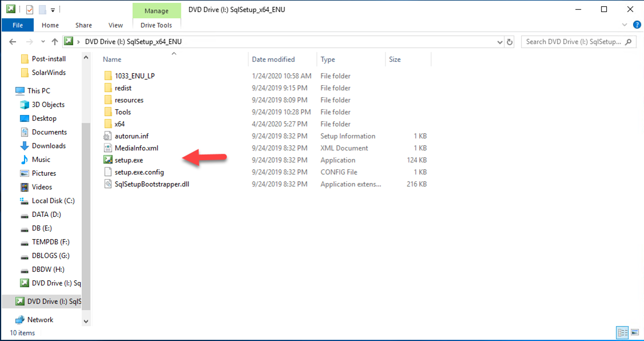Open recent locations dropdown

tap(43, 42)
